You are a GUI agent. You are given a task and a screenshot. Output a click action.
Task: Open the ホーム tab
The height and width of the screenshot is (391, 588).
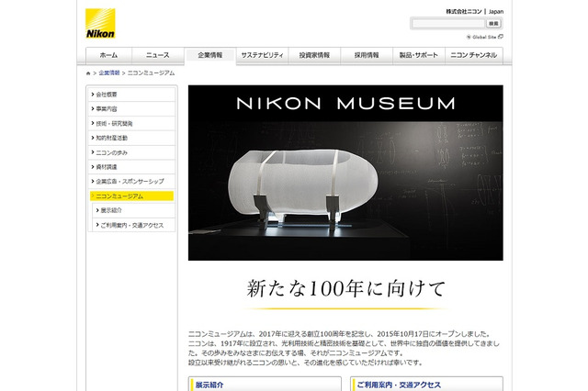(x=108, y=55)
